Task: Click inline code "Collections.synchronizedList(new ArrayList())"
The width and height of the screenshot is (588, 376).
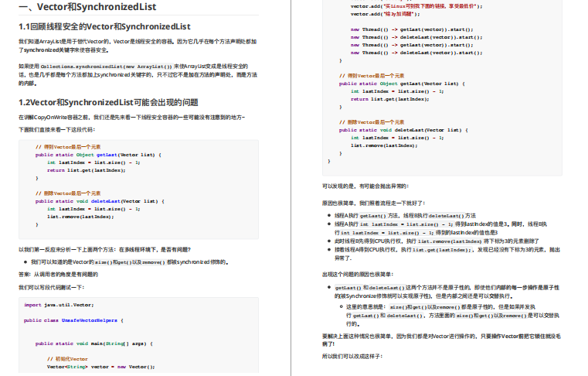Action: tap(106, 67)
